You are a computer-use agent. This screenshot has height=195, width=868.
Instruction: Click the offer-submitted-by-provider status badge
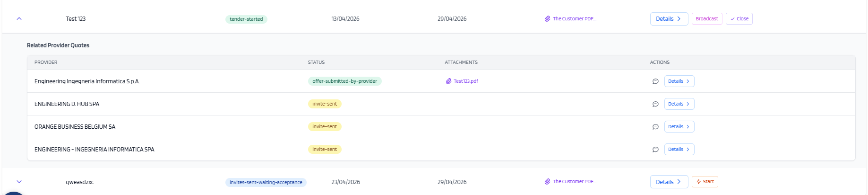[344, 81]
